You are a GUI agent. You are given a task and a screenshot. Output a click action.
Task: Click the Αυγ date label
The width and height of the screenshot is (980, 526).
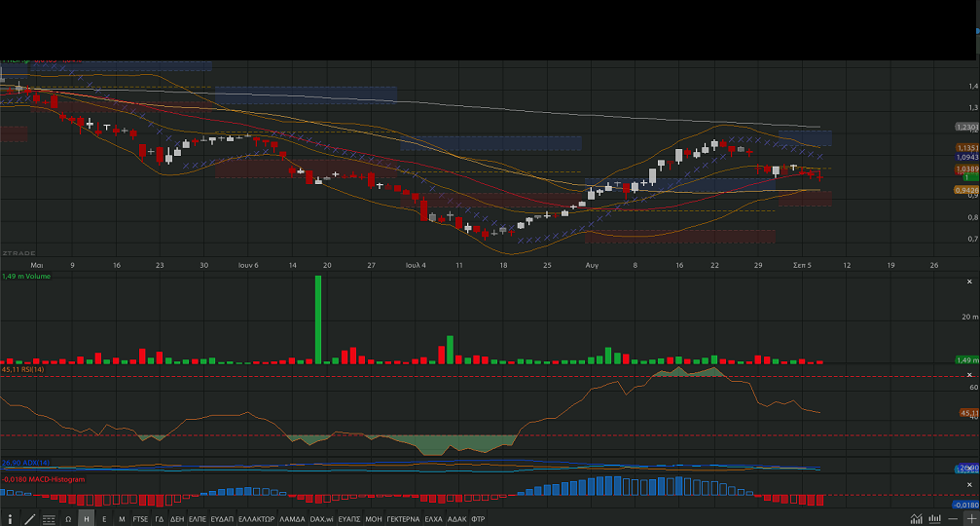[592, 265]
